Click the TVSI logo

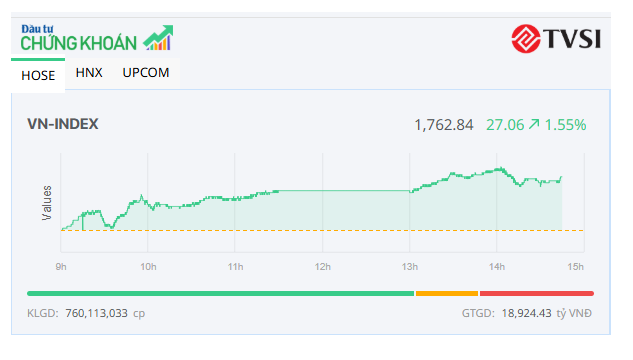pos(556,39)
